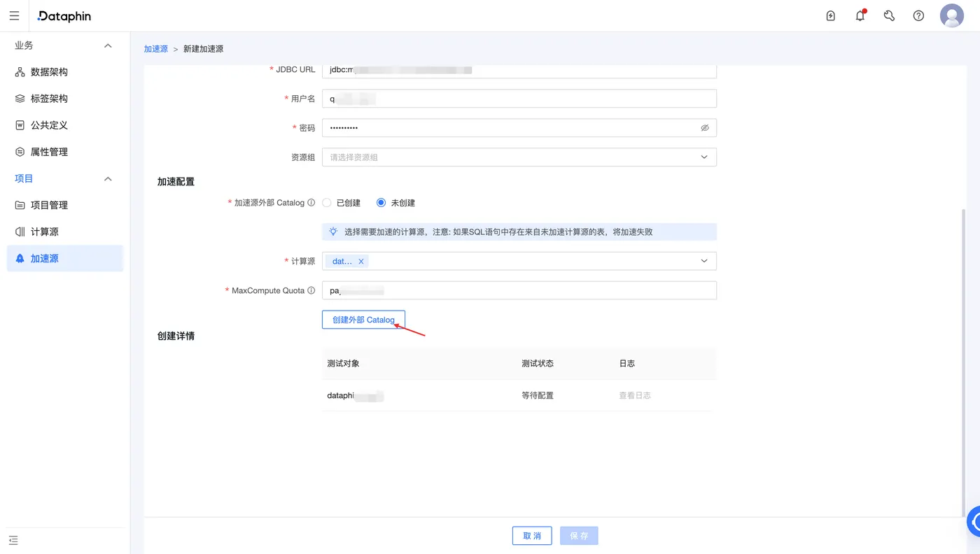This screenshot has height=554, width=980.
Task: Collapse the sidebar with the bottom icon
Action: pyautogui.click(x=13, y=540)
